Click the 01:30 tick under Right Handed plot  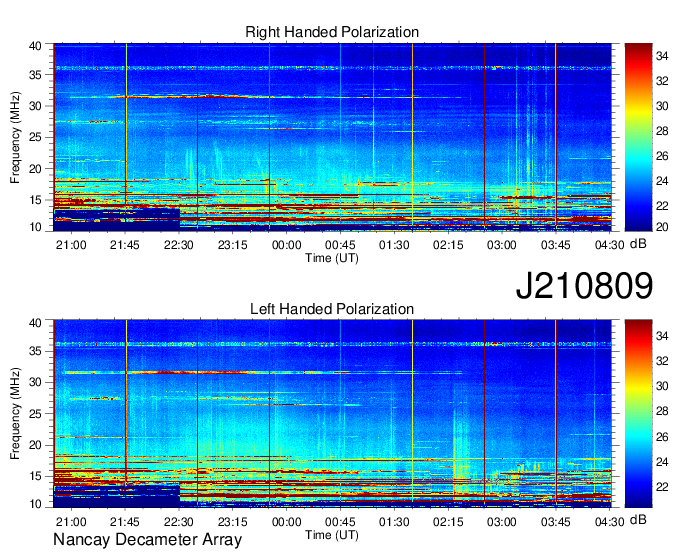pyautogui.click(x=394, y=245)
